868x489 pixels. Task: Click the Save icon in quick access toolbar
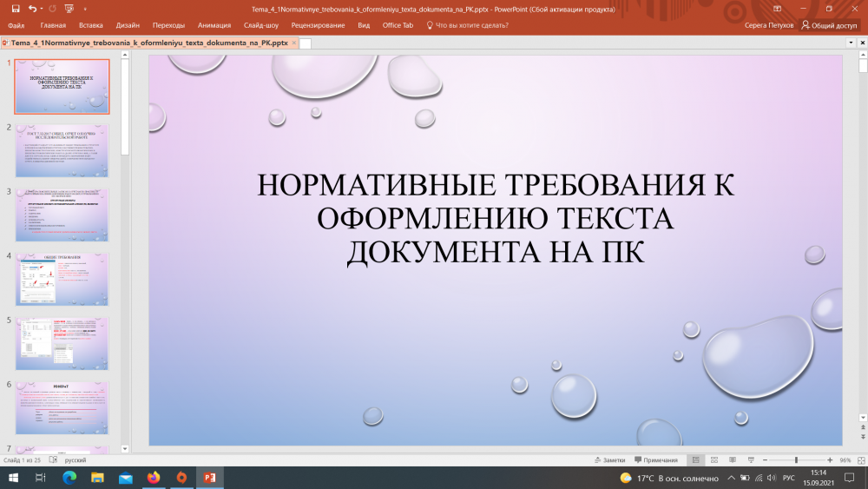[16, 8]
